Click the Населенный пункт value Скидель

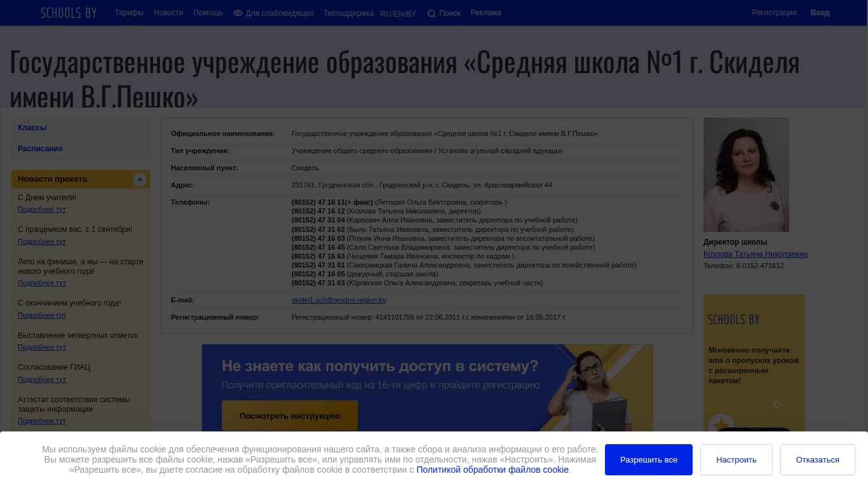[306, 168]
